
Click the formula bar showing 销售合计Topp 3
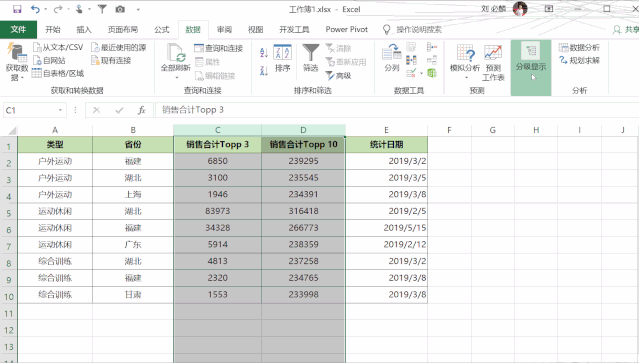point(397,110)
